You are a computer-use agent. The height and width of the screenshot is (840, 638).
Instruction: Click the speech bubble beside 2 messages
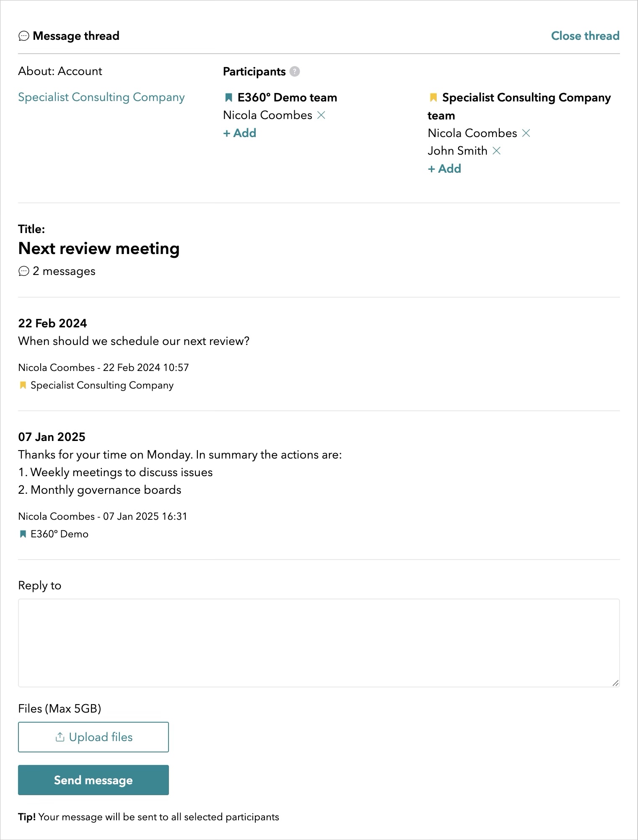(x=24, y=271)
